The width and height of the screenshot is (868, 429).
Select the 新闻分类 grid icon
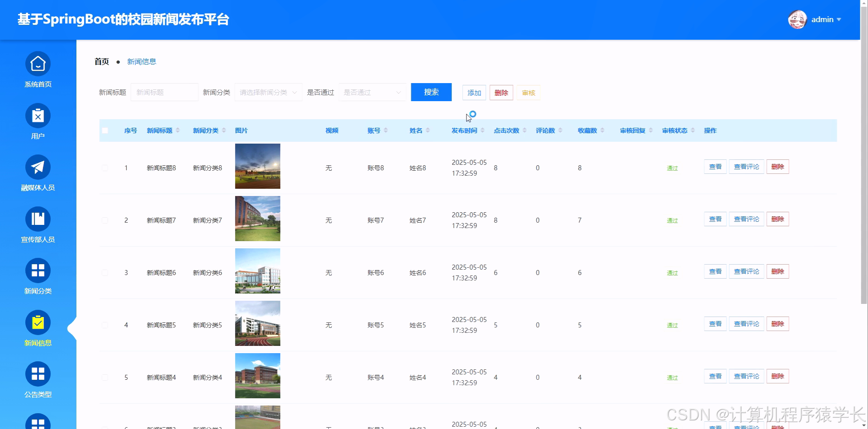(38, 270)
